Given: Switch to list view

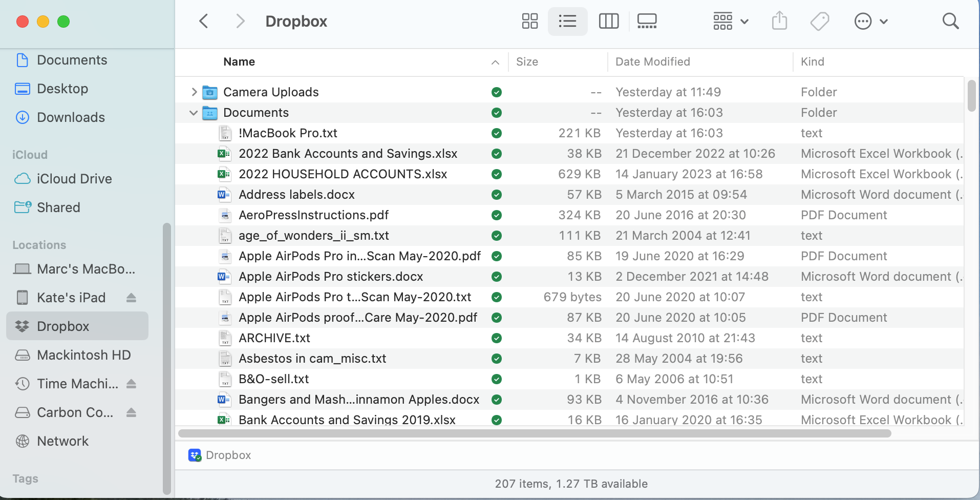Looking at the screenshot, I should [567, 21].
